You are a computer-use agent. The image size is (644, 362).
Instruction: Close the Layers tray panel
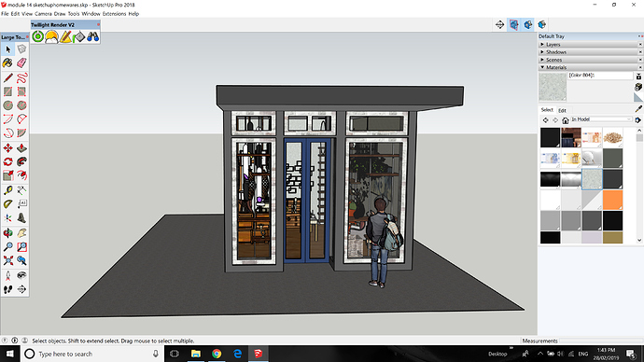coord(640,45)
